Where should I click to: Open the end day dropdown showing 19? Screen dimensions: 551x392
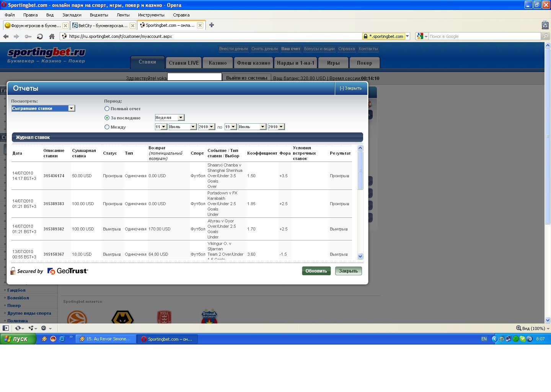click(230, 127)
